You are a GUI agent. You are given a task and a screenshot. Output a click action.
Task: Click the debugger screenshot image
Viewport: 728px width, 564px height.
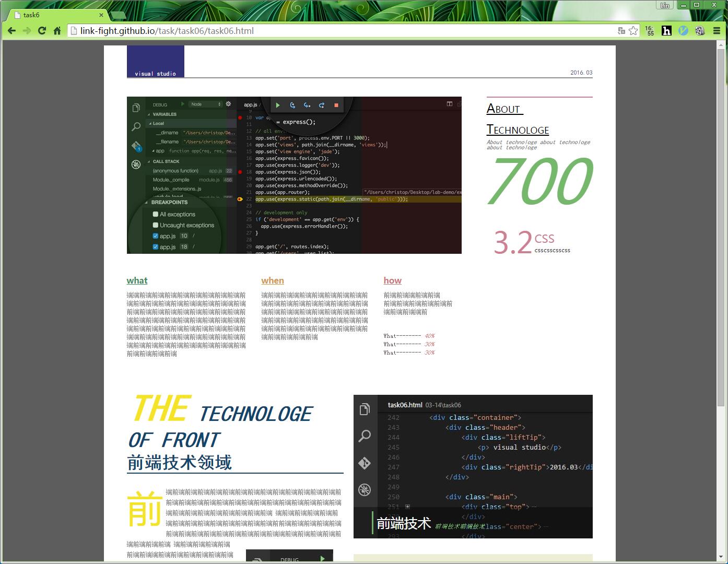tap(294, 175)
